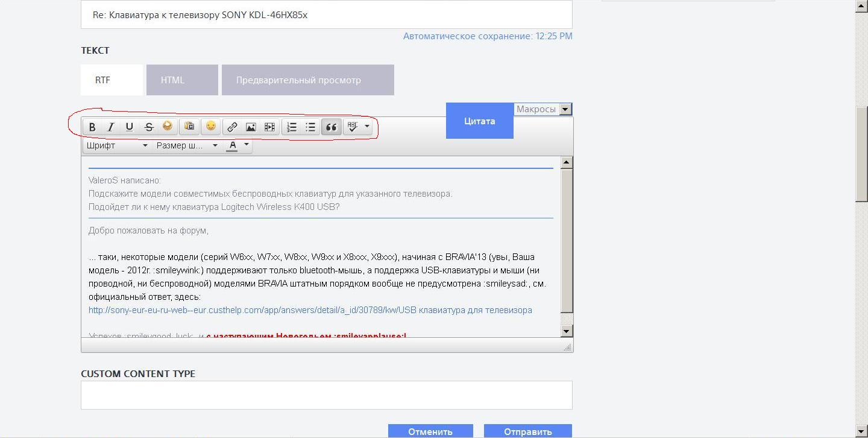868x438 pixels.
Task: Insert a video using the film icon
Action: pos(269,127)
